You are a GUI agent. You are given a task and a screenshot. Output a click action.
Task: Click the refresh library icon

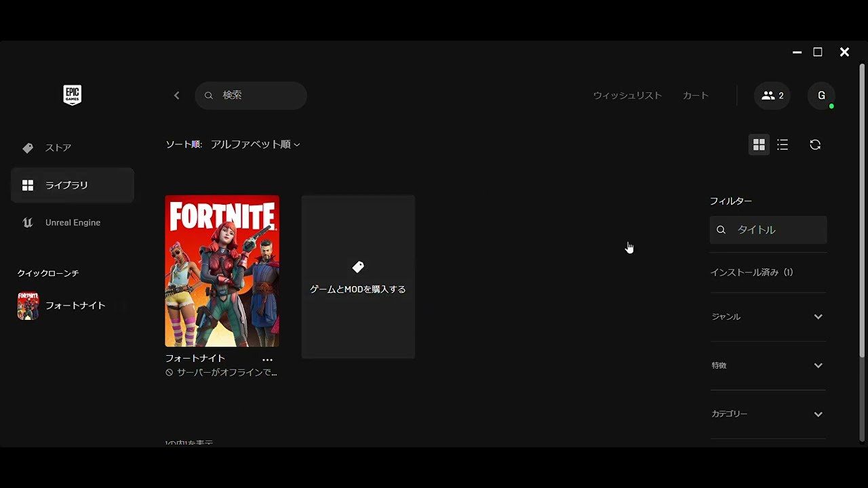[x=815, y=144]
